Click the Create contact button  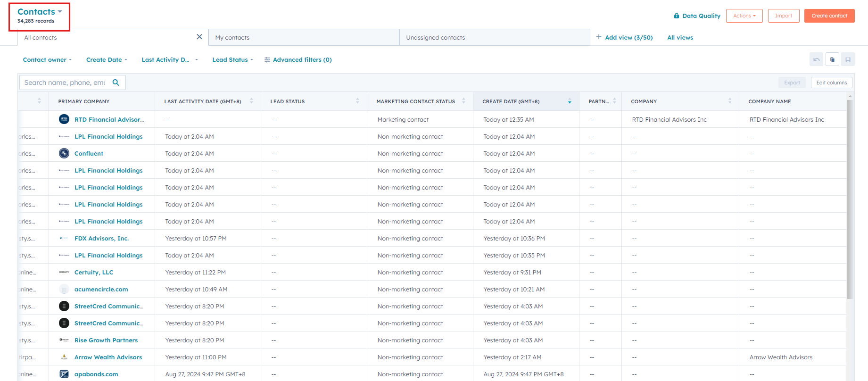[x=829, y=16]
